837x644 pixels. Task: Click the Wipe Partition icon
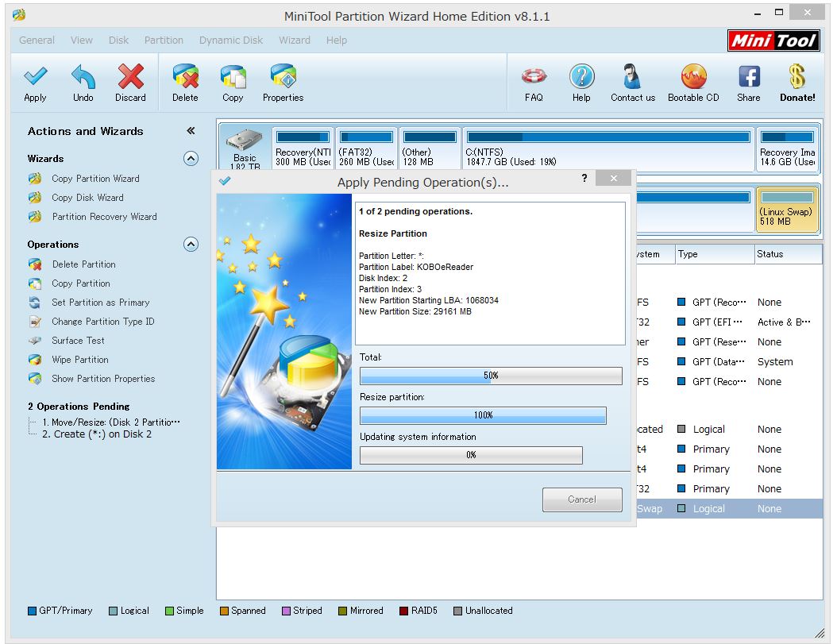[x=35, y=360]
